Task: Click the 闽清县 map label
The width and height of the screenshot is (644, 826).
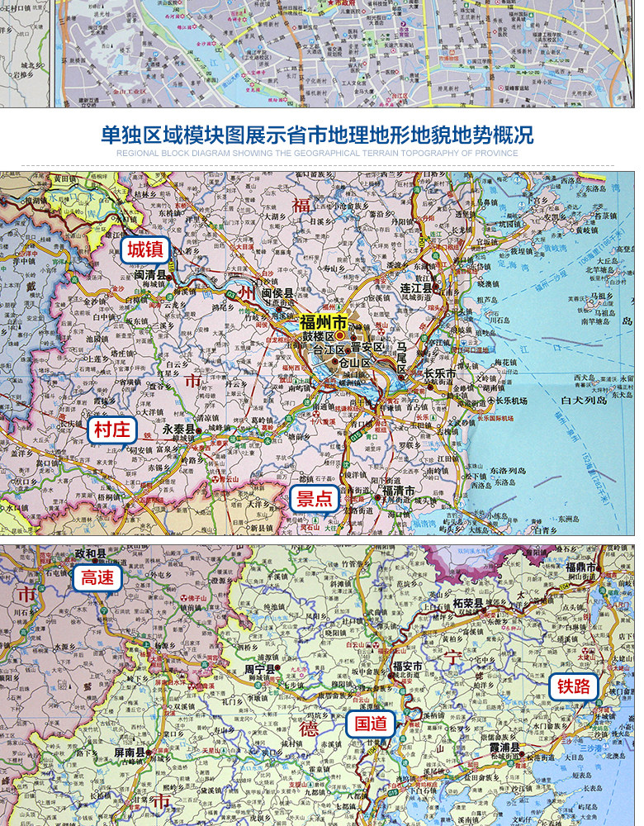Action: 149,275
